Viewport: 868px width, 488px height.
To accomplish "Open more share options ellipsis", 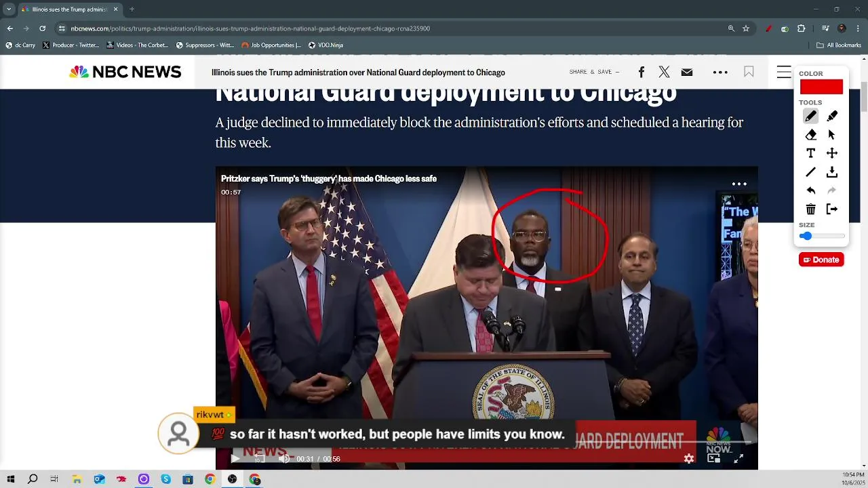I will click(x=720, y=72).
